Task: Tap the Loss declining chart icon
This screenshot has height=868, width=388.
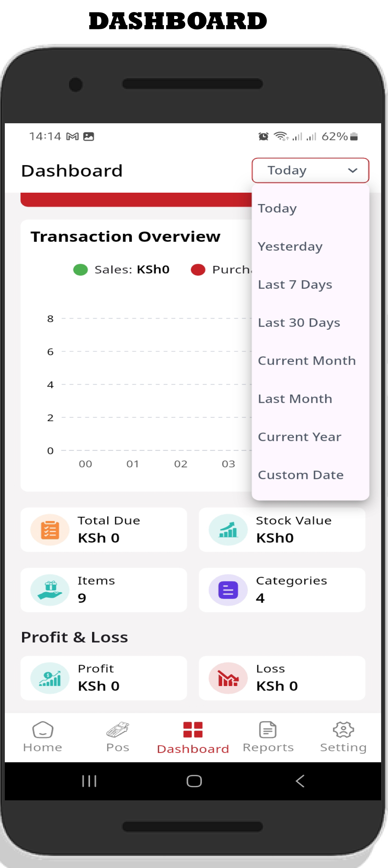Action: coord(228,678)
